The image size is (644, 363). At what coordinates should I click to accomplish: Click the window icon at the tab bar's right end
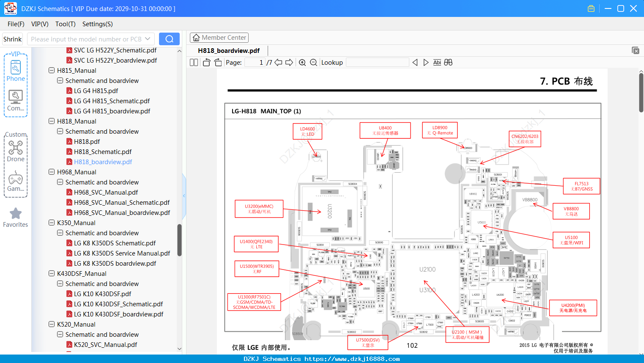[636, 50]
